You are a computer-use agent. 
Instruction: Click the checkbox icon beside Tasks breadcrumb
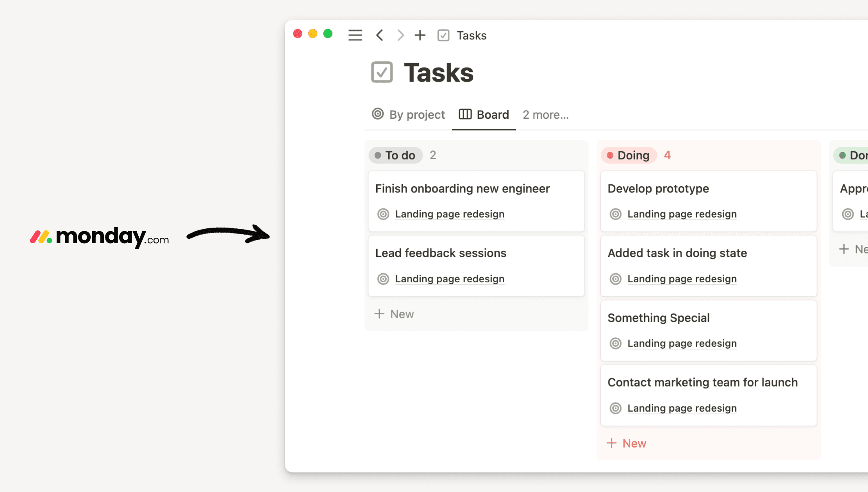443,36
